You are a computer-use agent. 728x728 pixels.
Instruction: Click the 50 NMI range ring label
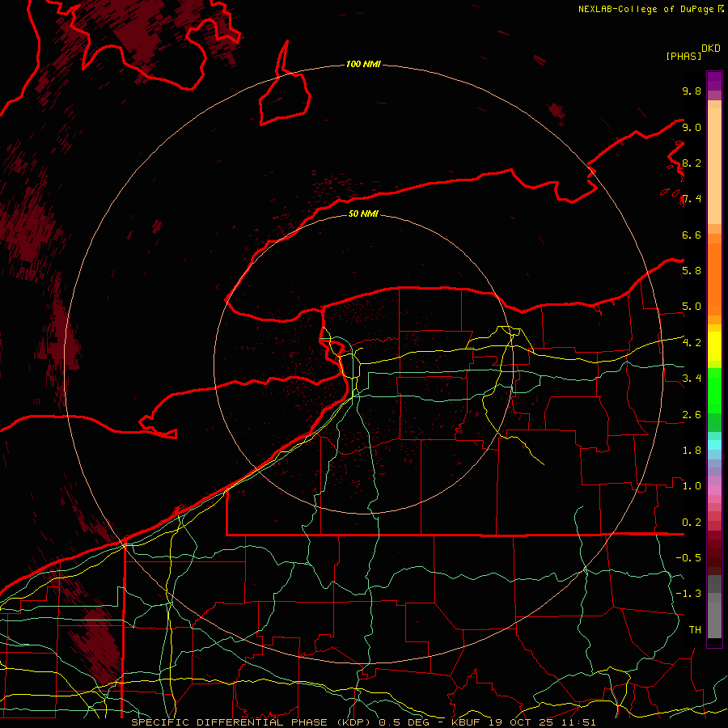click(363, 214)
